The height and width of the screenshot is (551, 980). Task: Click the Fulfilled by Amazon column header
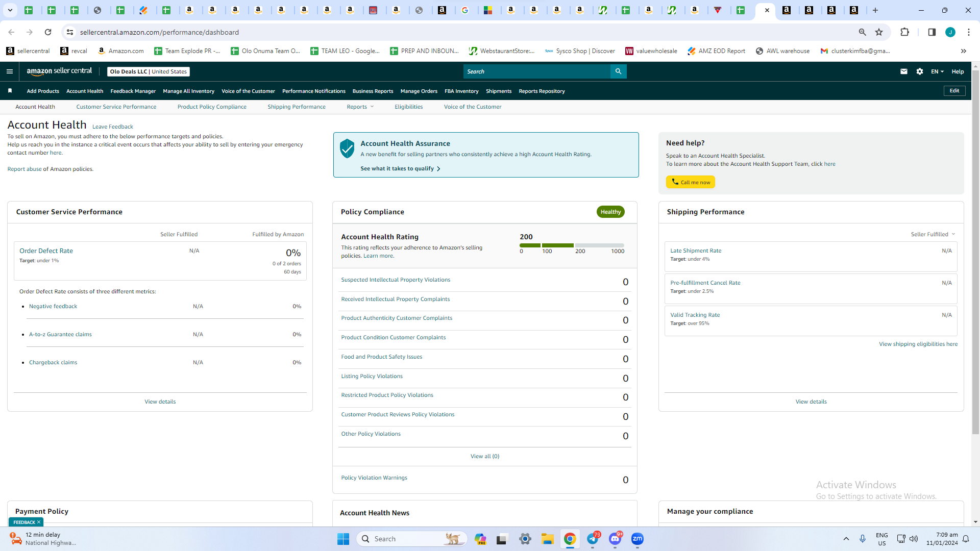[x=278, y=234]
